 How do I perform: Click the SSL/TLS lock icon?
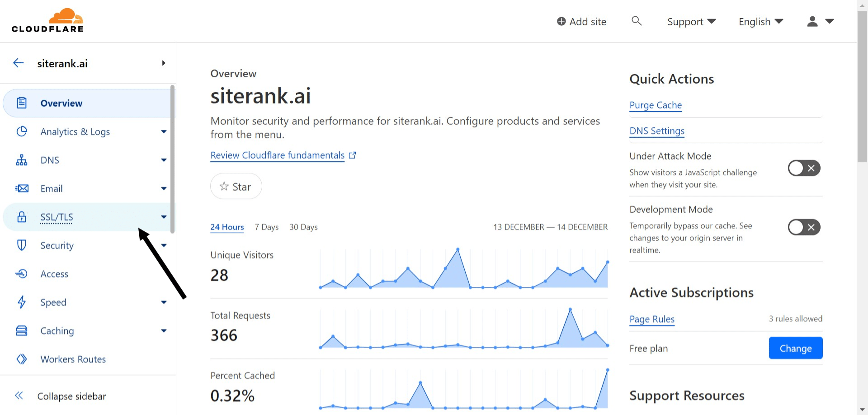click(22, 217)
